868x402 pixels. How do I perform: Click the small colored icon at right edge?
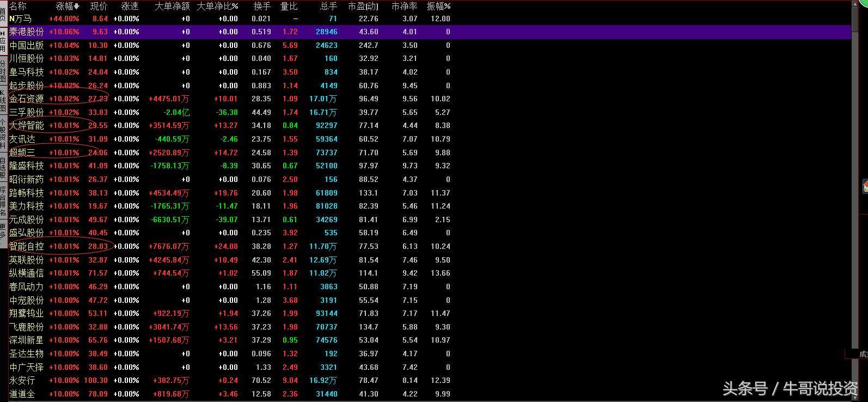tap(865, 186)
